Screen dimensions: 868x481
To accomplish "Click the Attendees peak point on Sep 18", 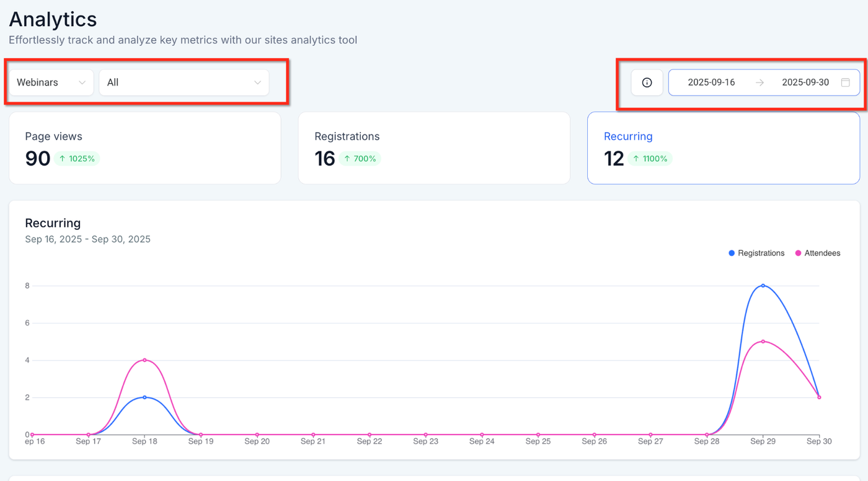I will pyautogui.click(x=144, y=360).
